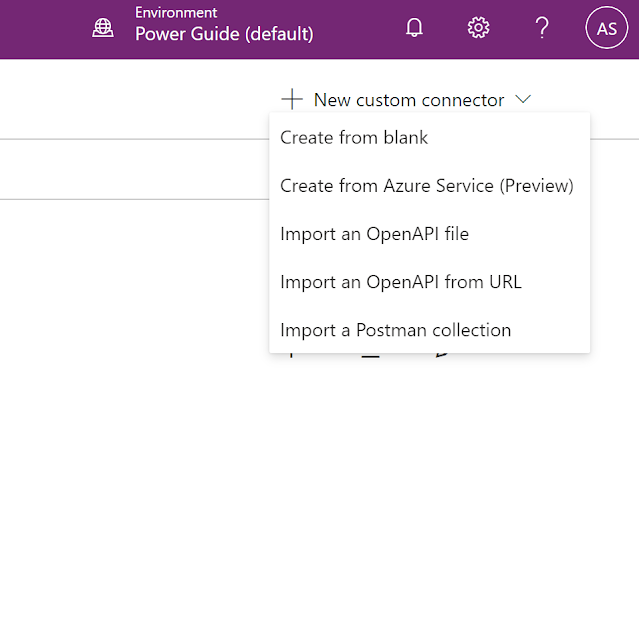Click the environment globe icon

[x=103, y=28]
